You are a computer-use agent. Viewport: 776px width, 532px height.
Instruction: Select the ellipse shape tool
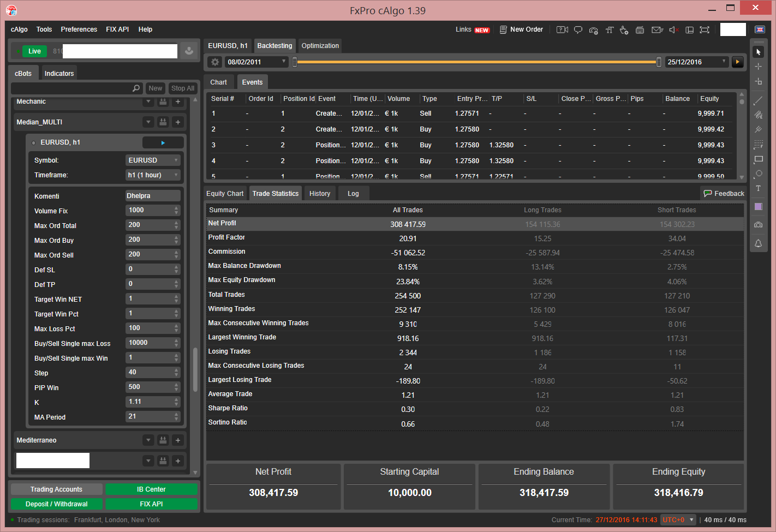(758, 174)
